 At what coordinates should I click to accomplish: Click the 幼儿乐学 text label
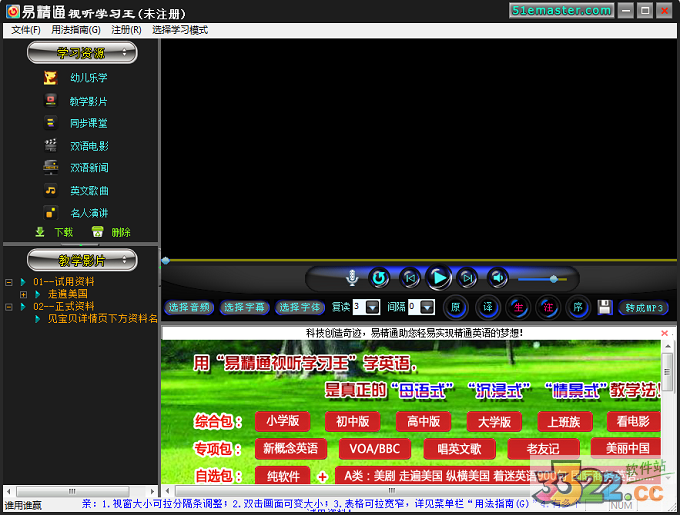point(89,78)
